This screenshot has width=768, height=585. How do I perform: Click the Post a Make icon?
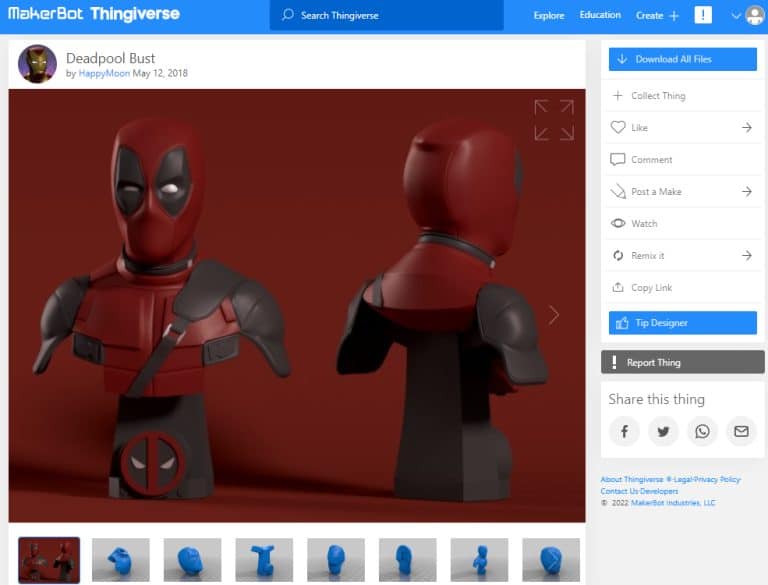[x=618, y=191]
